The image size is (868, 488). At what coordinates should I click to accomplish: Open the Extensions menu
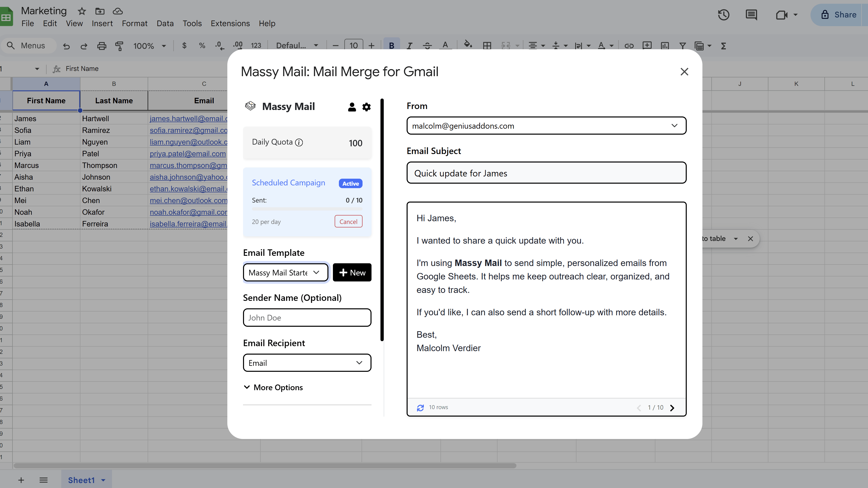pyautogui.click(x=230, y=23)
